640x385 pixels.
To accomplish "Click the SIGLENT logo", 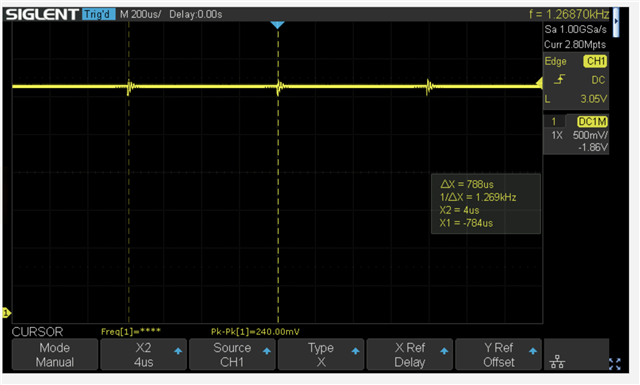I will pyautogui.click(x=42, y=14).
